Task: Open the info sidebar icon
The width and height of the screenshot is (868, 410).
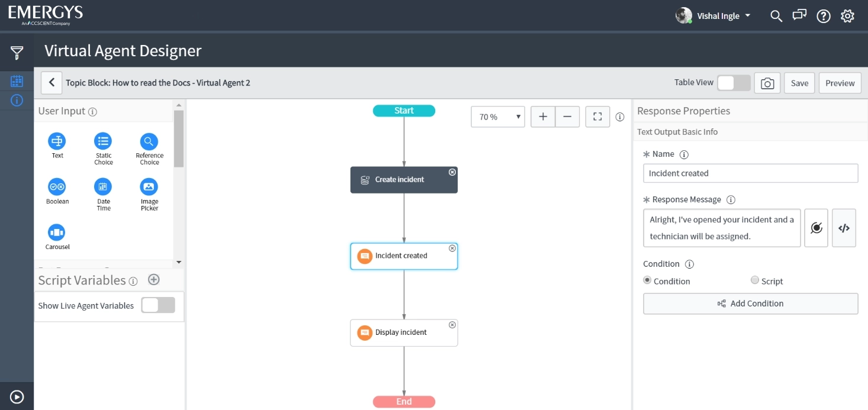Action: 17,101
